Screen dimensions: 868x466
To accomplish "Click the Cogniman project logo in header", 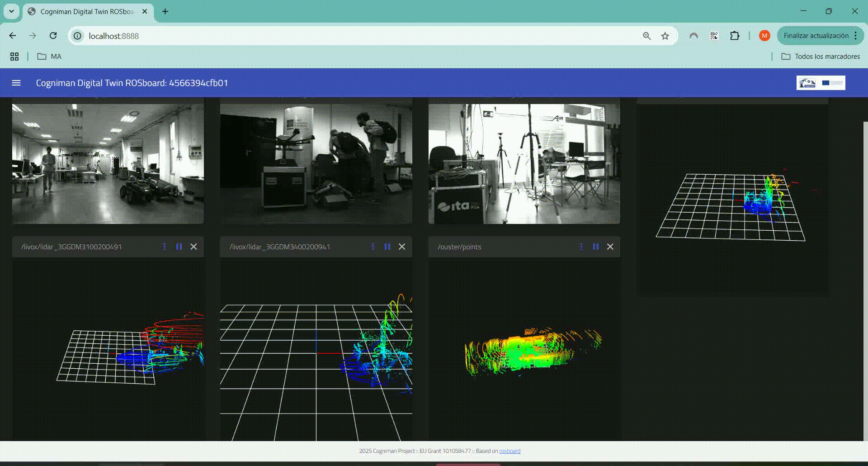I will [x=821, y=83].
